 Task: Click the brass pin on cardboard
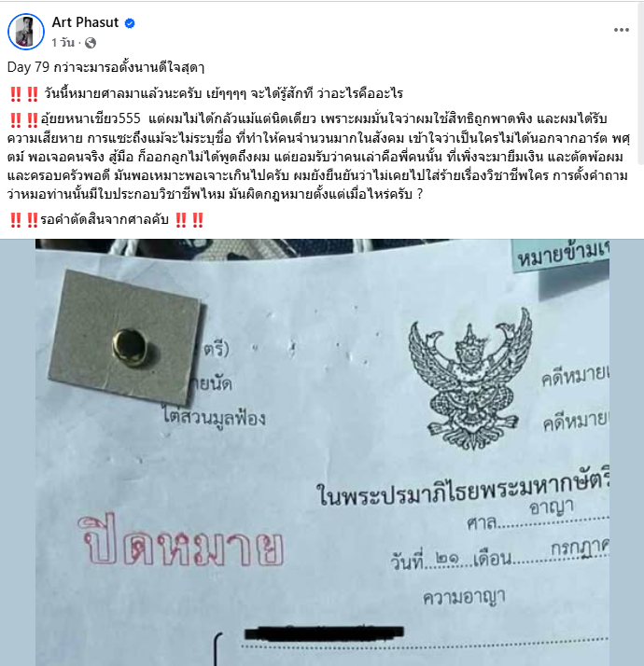click(x=130, y=347)
